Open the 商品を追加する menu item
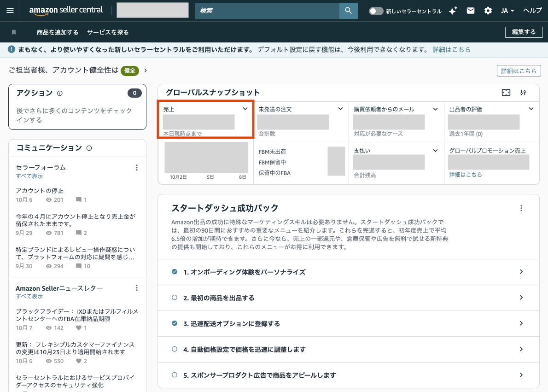This screenshot has height=392, width=548. click(x=58, y=32)
